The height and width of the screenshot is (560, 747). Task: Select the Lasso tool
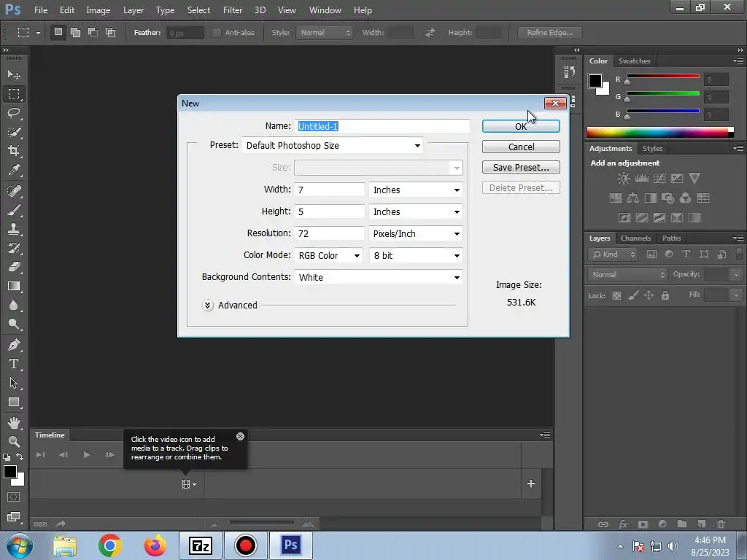14,113
